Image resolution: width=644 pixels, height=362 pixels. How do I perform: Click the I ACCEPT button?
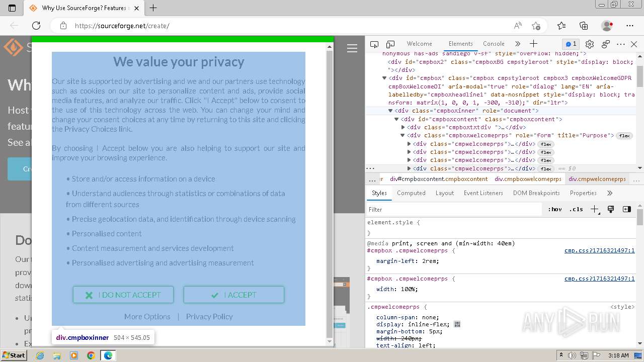pos(234,295)
